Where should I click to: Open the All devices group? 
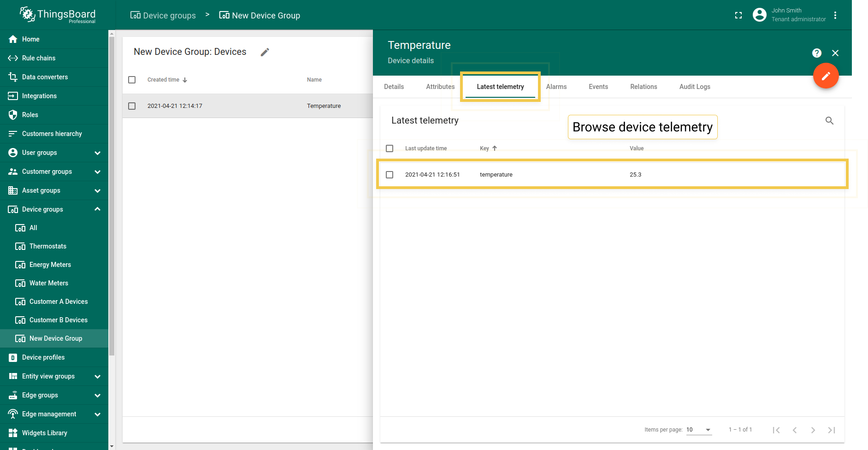tap(54, 228)
